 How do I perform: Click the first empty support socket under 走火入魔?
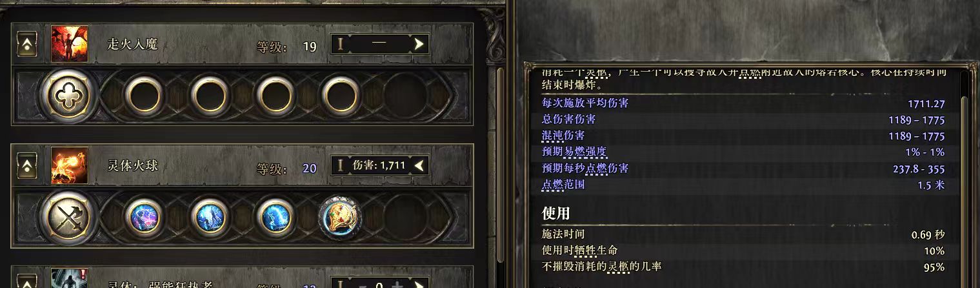click(x=143, y=95)
